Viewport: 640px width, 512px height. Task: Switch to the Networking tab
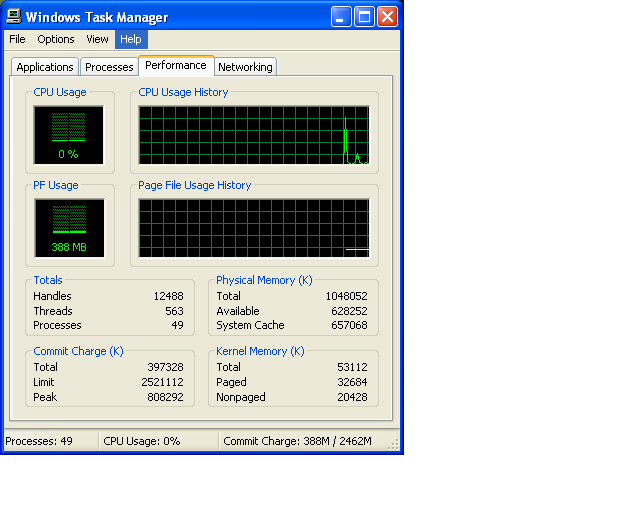click(245, 67)
